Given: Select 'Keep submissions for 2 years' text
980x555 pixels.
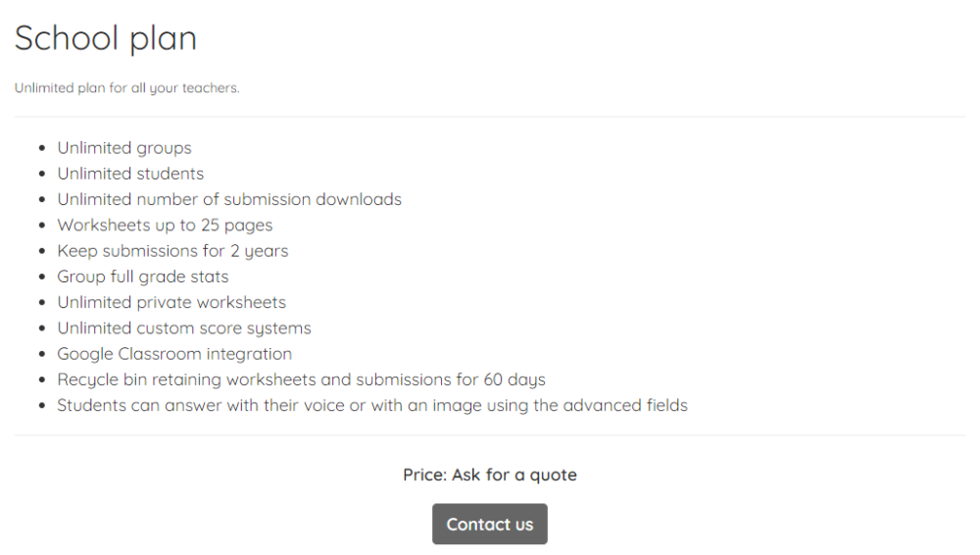Looking at the screenshot, I should tap(172, 251).
